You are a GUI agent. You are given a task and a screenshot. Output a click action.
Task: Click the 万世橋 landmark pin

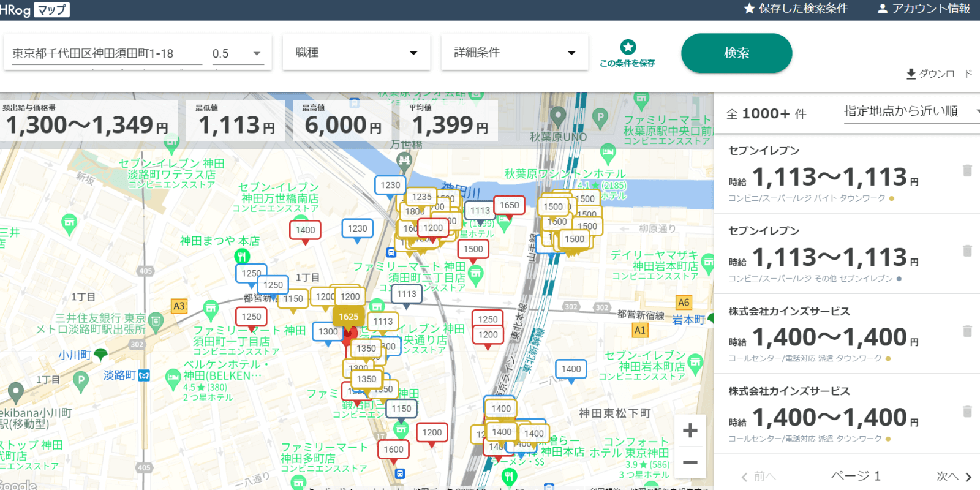click(404, 161)
